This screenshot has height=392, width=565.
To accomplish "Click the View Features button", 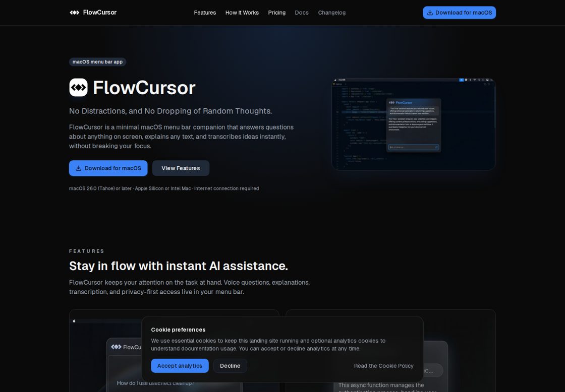I will [181, 168].
